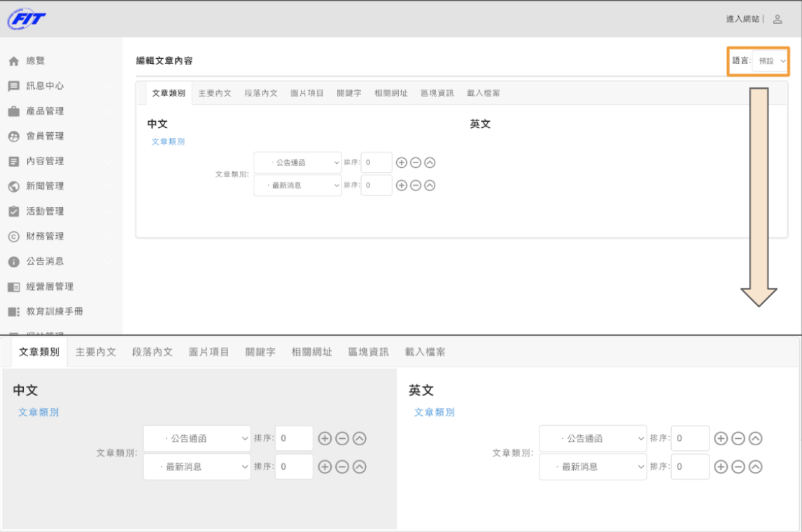The height and width of the screenshot is (532, 802).
Task: Click the 訊息中心 chat bubble icon
Action: click(x=14, y=87)
